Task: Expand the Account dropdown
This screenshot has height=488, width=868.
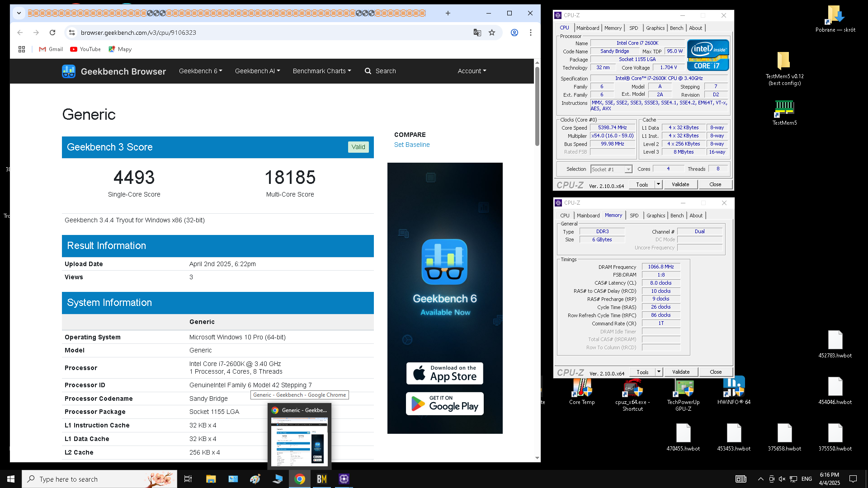Action: (x=472, y=71)
